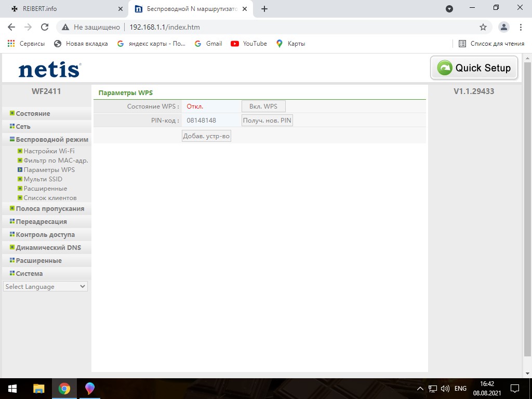
Task: Reload the current page
Action: (45, 27)
